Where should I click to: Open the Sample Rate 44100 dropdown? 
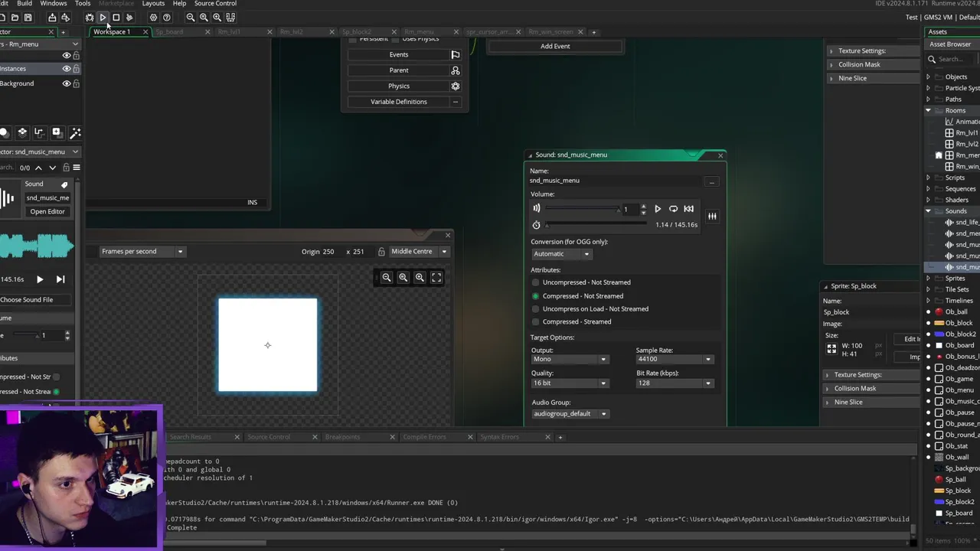(675, 359)
